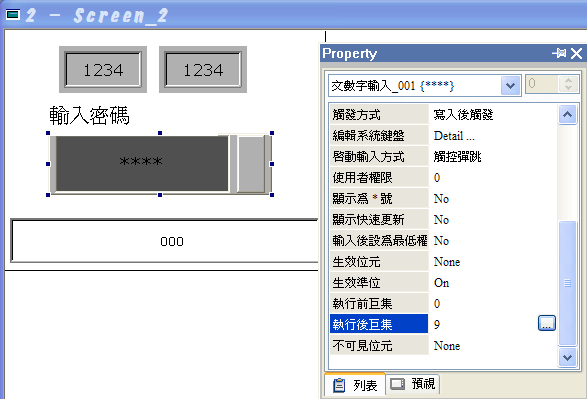Select the 生效準位 property row
The width and height of the screenshot is (587, 399).
(x=443, y=283)
